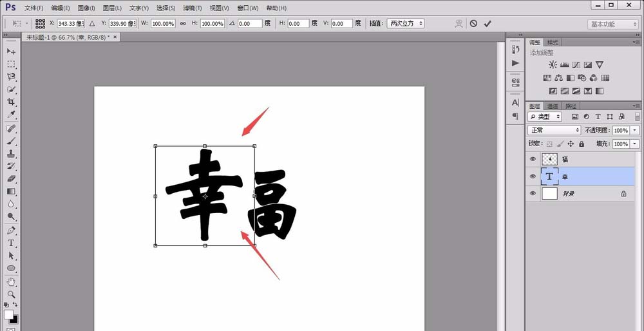The width and height of the screenshot is (644, 331).
Task: Select the Zoom tool in toolbar
Action: pos(11,294)
